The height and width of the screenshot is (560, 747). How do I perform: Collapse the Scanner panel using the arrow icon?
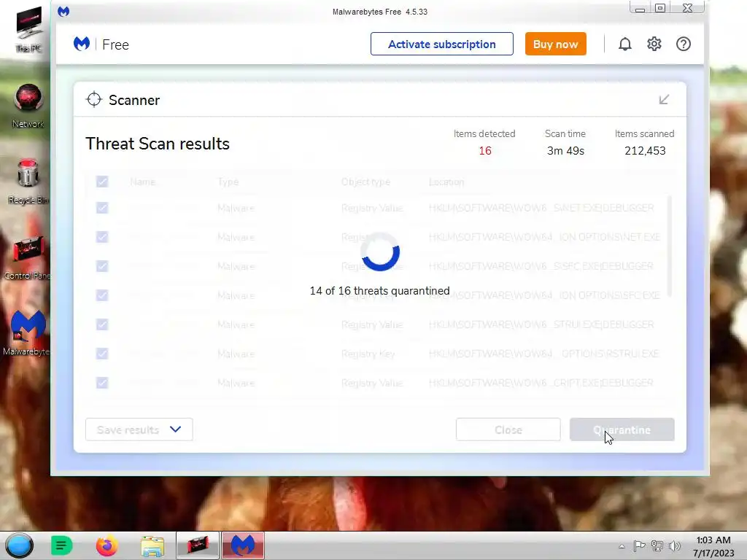[x=664, y=99]
